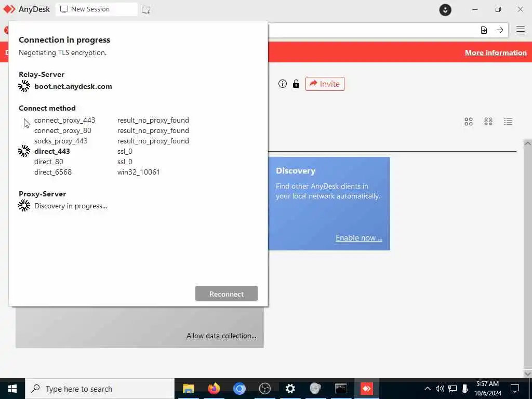The width and height of the screenshot is (532, 399).
Task: Open the hamburger main menu
Action: tap(521, 30)
